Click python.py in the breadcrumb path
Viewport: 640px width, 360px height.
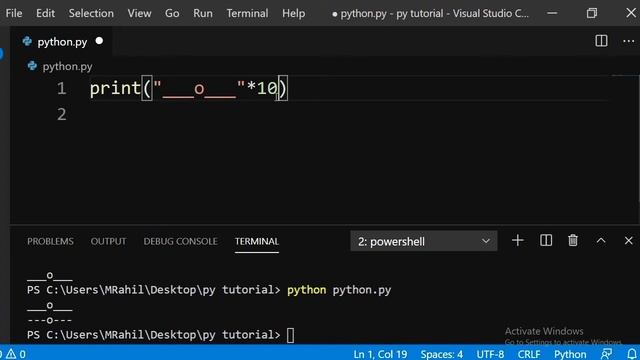coord(67,66)
